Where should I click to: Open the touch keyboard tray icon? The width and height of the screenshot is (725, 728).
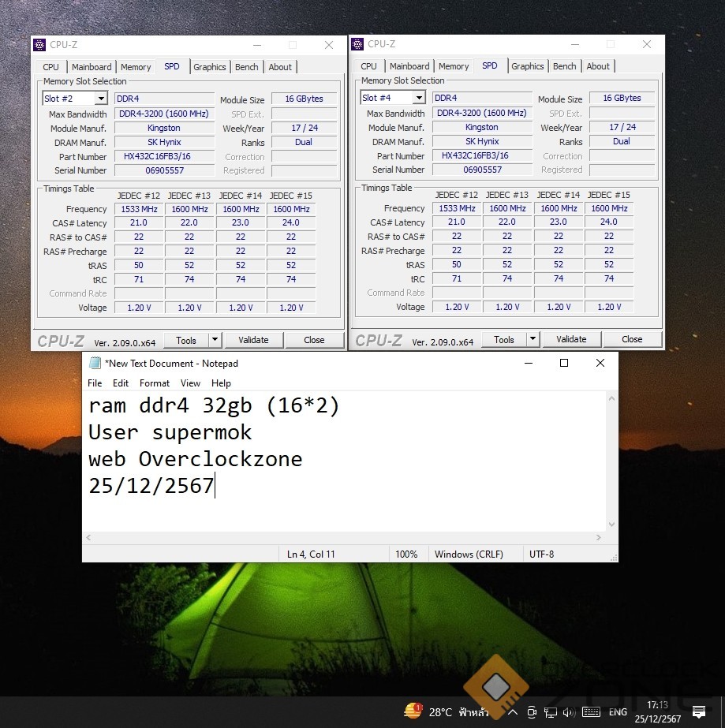591,712
